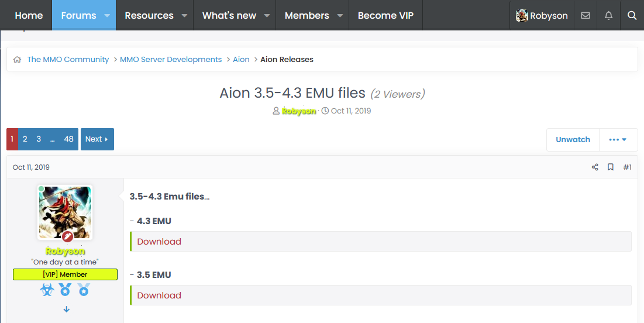Click the Robyson username below avatar
This screenshot has width=644, height=323.
coord(65,251)
